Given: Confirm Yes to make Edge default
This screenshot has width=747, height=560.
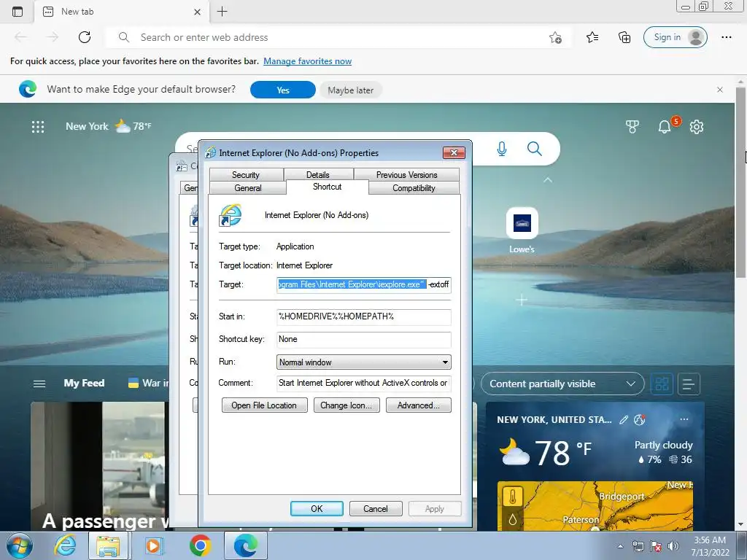Looking at the screenshot, I should click(x=282, y=90).
